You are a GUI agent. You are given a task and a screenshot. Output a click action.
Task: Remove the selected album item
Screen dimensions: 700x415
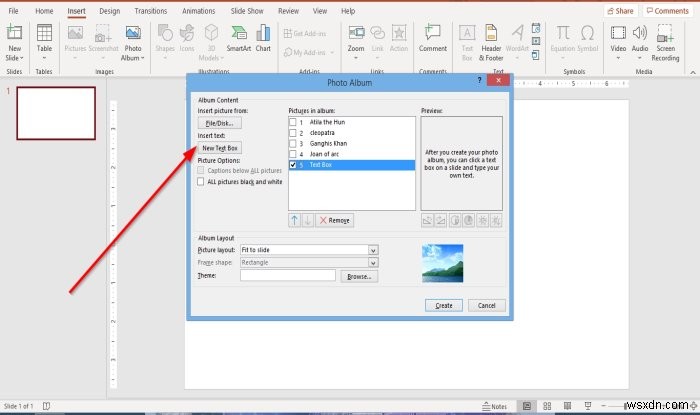tap(334, 220)
